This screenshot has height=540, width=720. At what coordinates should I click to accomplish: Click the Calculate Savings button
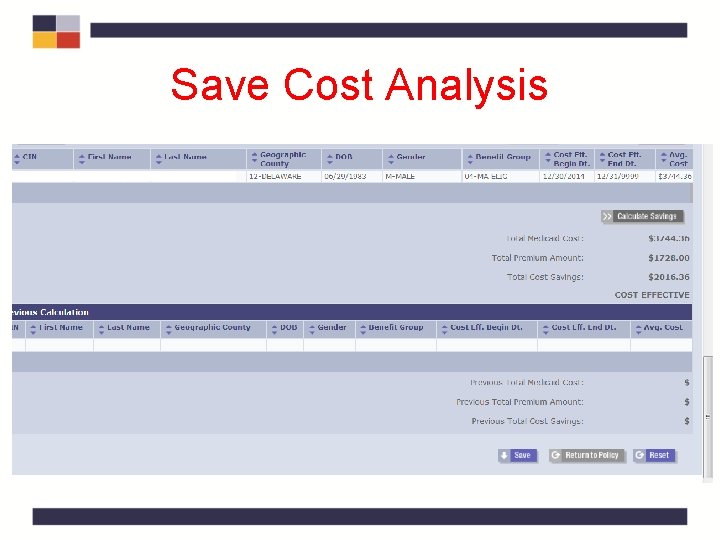click(x=642, y=216)
